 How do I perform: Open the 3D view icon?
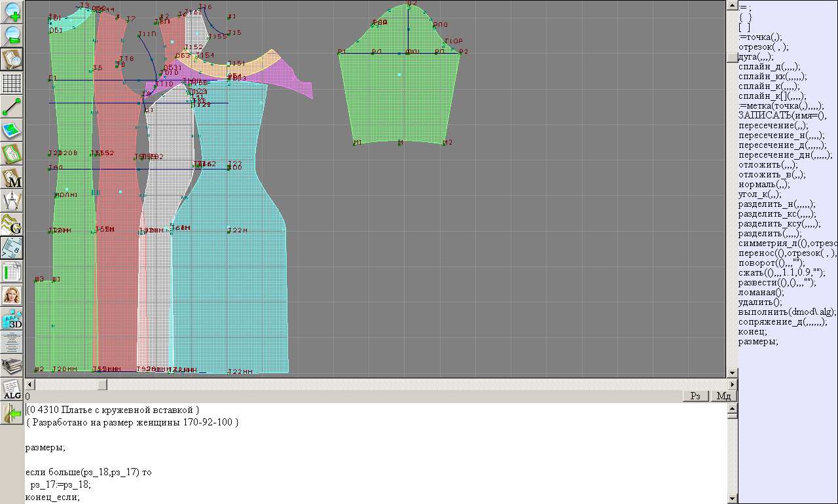pyautogui.click(x=12, y=319)
